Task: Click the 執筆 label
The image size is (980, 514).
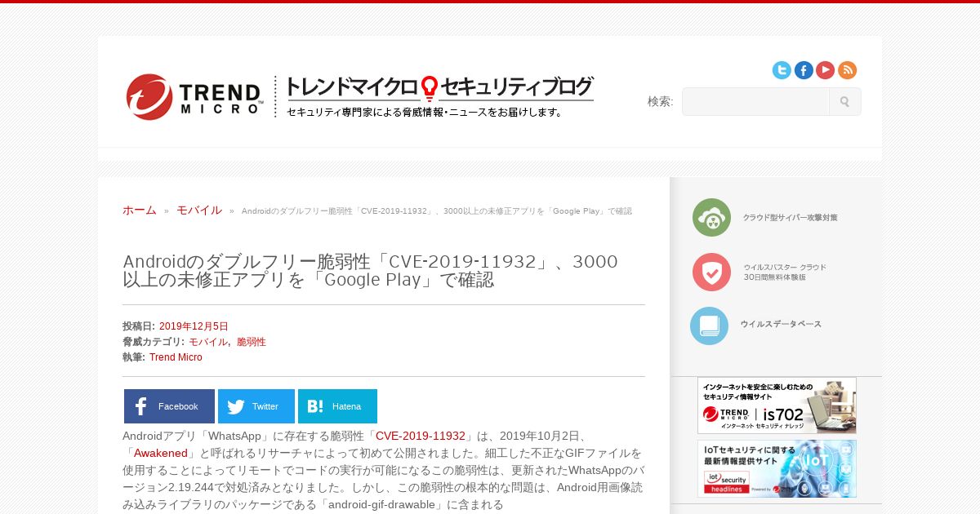Action: coord(134,357)
